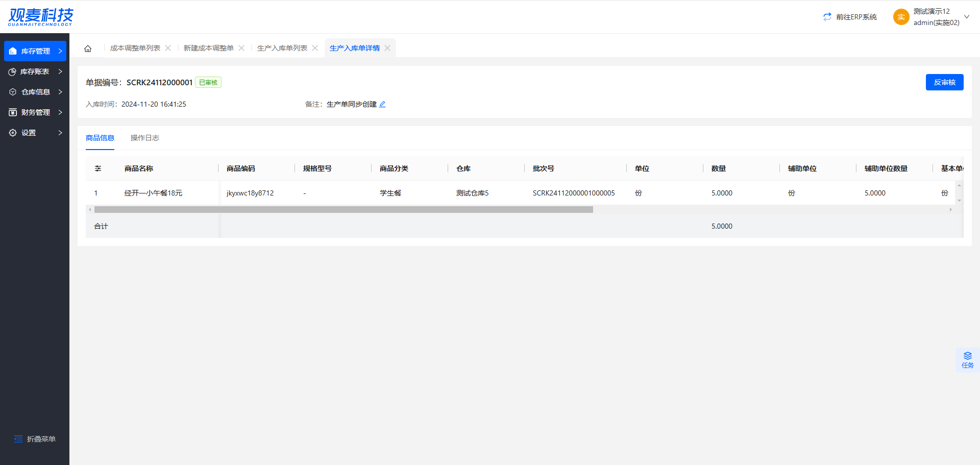
Task: Click the vertical scrollbar up arrow
Action: [x=959, y=185]
